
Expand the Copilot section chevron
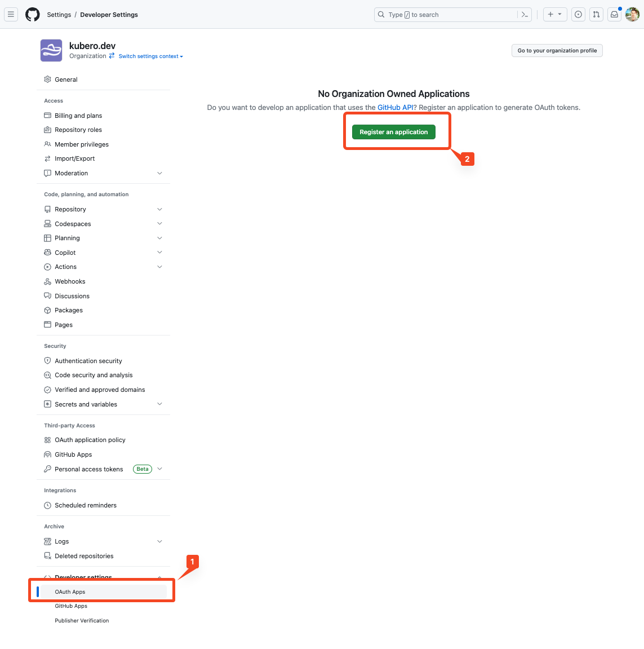pyautogui.click(x=159, y=252)
